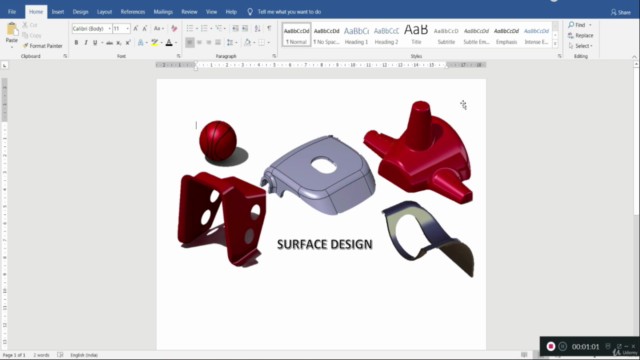This screenshot has height=360, width=640.
Task: Open the shading dropdown arrow
Action: click(x=254, y=42)
